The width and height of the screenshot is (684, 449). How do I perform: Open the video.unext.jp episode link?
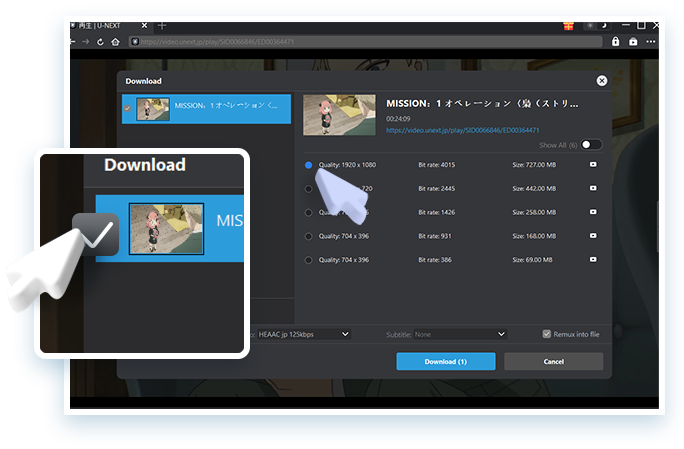click(462, 130)
